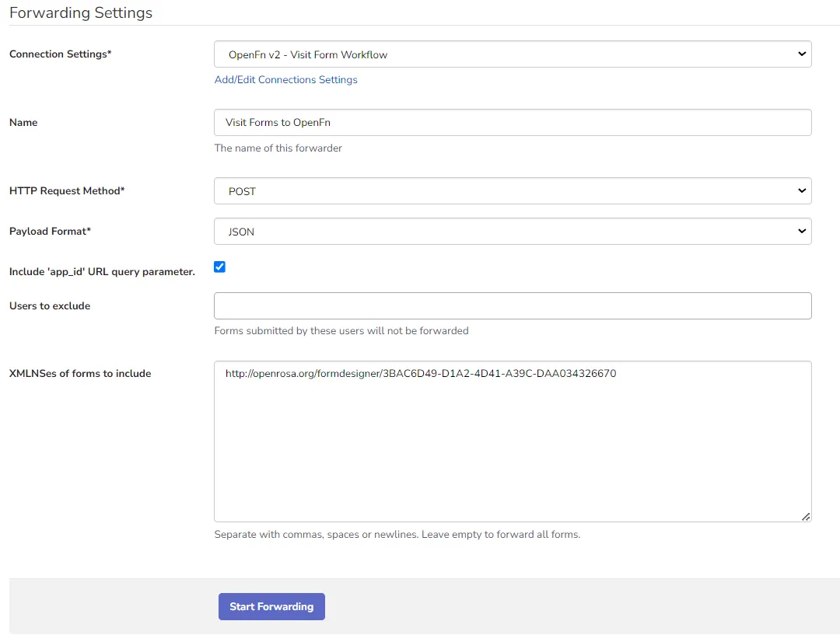The width and height of the screenshot is (840, 635).
Task: Click the Include 'app_id' URL query parameter label
Action: pyautogui.click(x=103, y=272)
